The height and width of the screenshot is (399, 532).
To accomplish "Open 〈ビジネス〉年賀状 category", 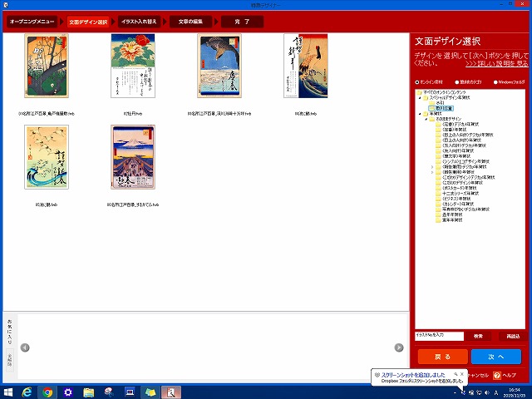I will (456, 199).
